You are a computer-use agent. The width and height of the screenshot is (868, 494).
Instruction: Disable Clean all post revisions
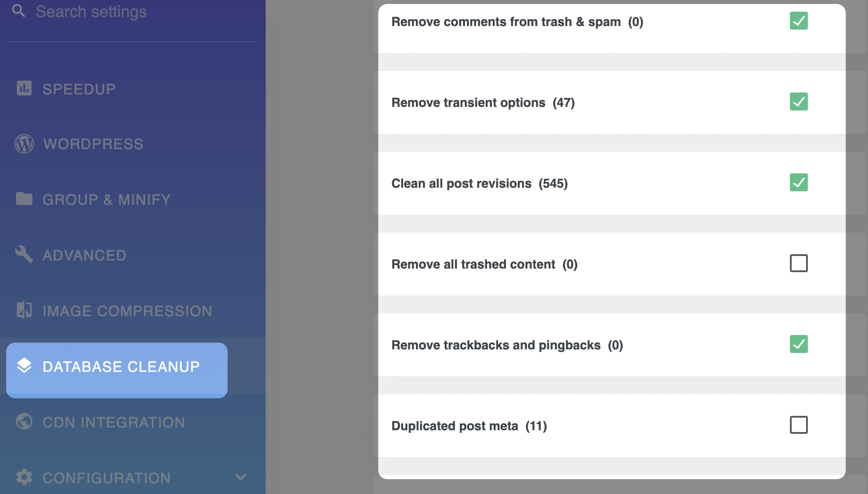click(x=799, y=182)
